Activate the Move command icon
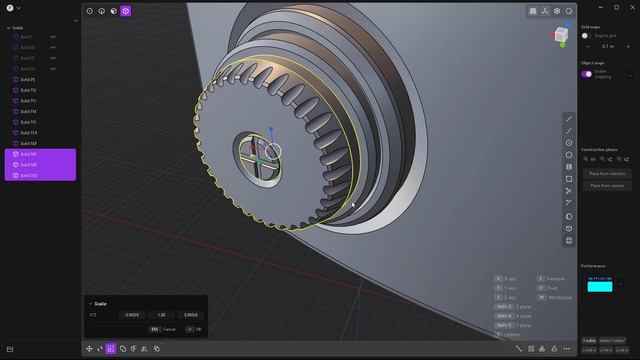Viewport: 640px width, 360px height. click(89, 349)
